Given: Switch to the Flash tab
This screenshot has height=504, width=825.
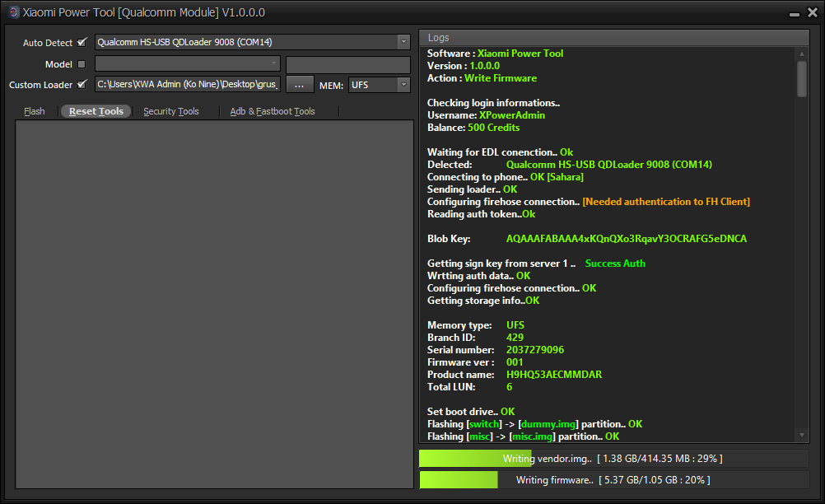Looking at the screenshot, I should pyautogui.click(x=35, y=111).
